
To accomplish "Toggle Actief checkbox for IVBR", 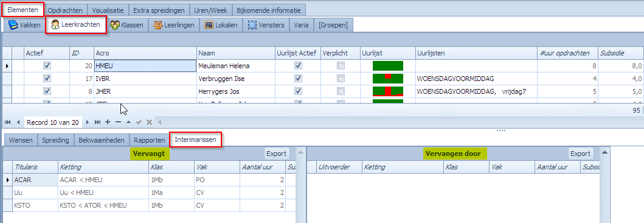I will click(x=47, y=78).
